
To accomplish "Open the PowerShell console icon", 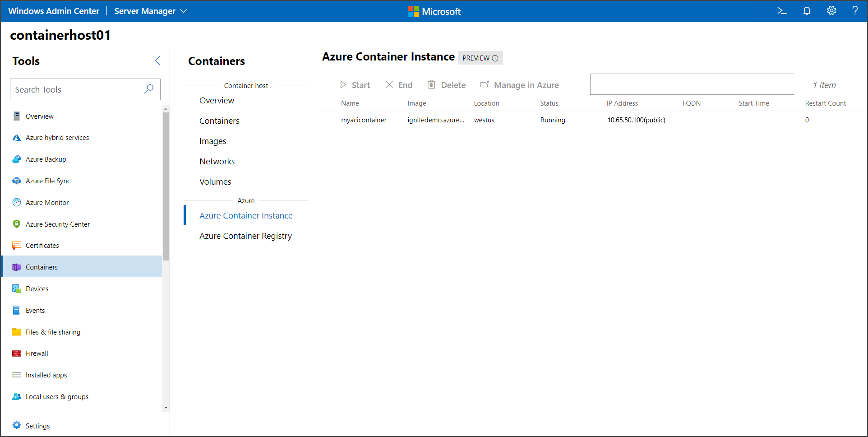I will pyautogui.click(x=782, y=11).
